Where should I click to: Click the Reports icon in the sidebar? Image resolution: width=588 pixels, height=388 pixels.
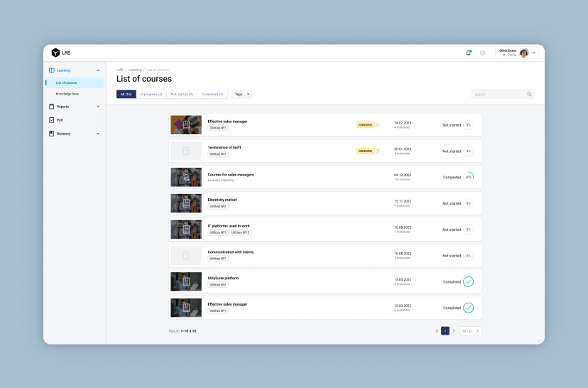[x=51, y=107]
